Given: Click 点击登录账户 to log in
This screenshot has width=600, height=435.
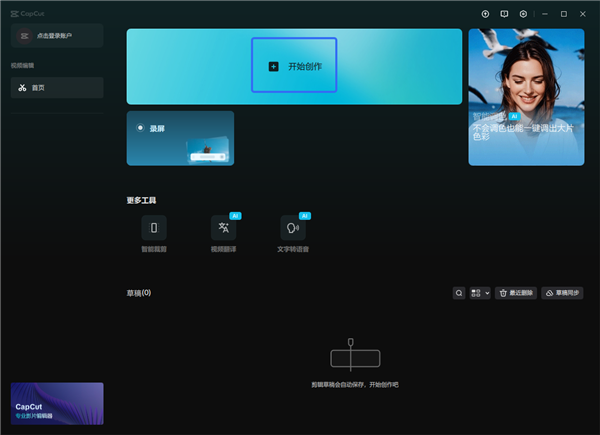Looking at the screenshot, I should [x=56, y=36].
